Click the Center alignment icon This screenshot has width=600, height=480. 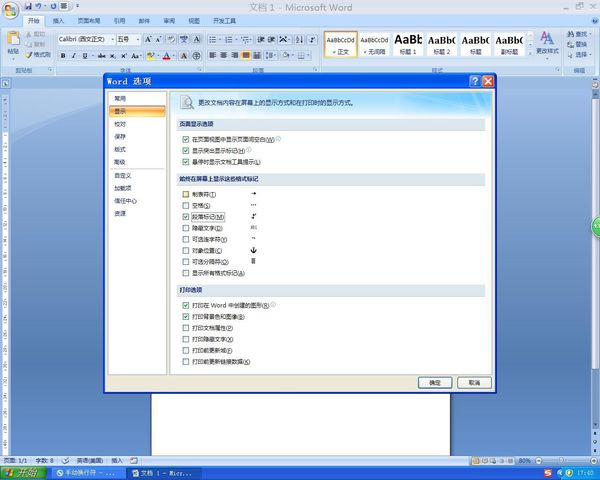(223, 56)
